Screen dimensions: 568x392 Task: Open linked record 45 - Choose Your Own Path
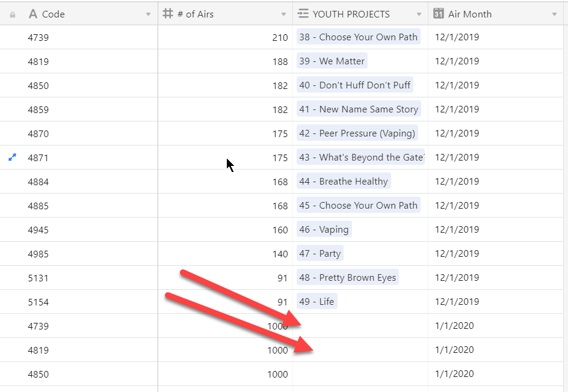point(358,205)
